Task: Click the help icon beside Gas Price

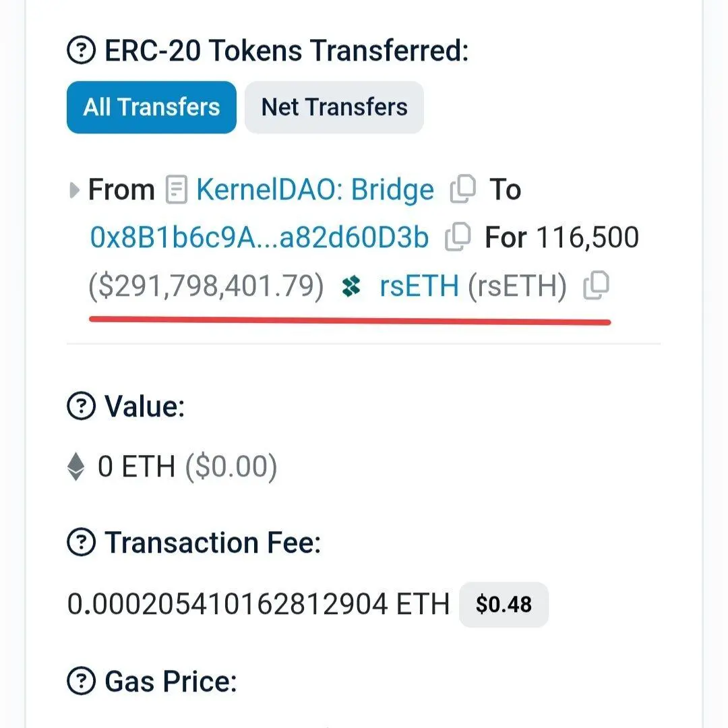Action: [82, 682]
